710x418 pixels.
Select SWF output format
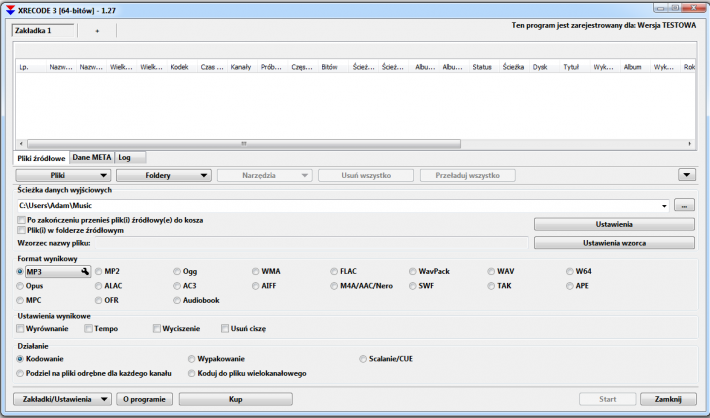pos(412,286)
